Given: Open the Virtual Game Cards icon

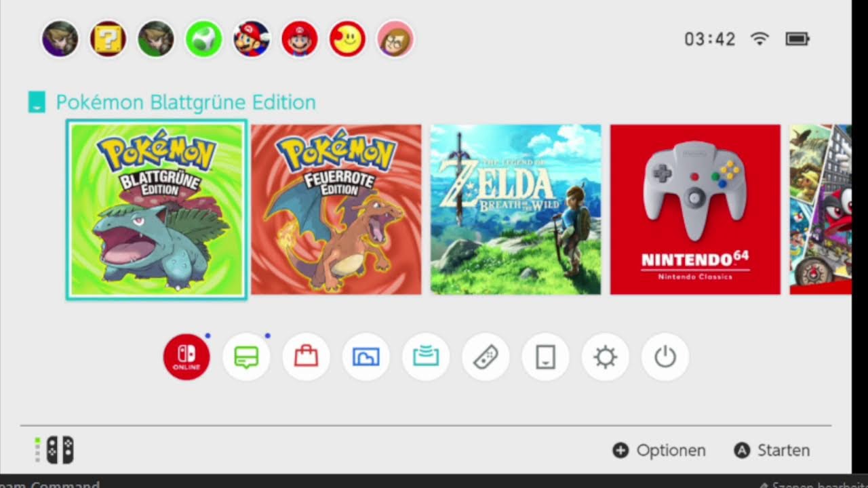Looking at the screenshot, I should tap(545, 357).
